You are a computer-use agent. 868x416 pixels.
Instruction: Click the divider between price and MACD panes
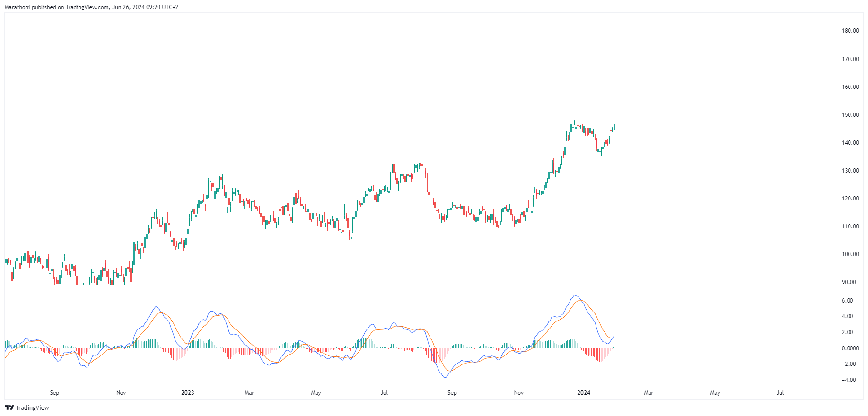[426, 285]
